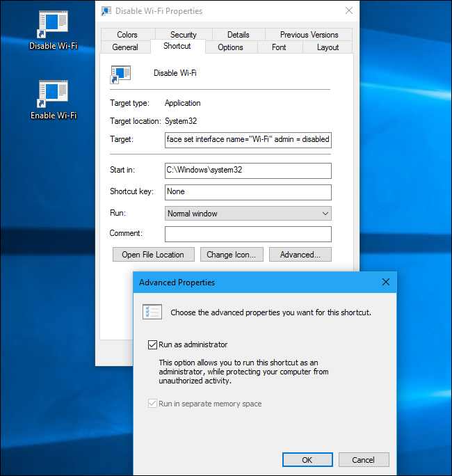
Task: Close the Disable Wi-Fi Properties window
Action: (x=349, y=10)
